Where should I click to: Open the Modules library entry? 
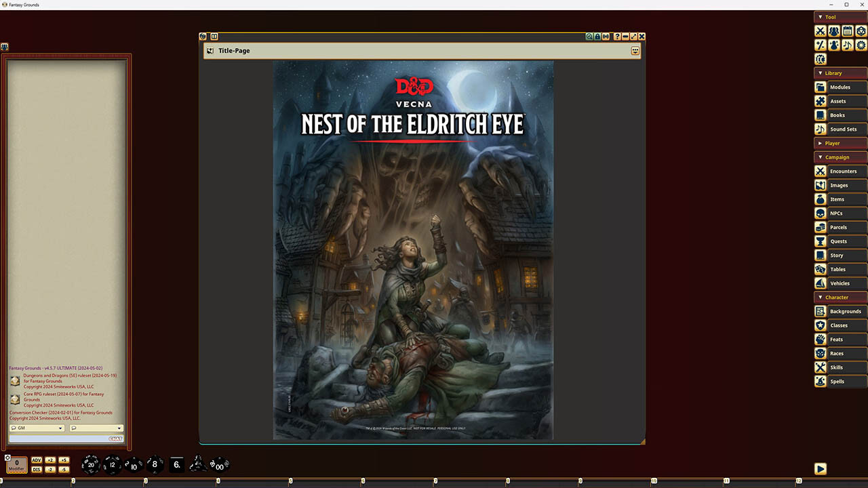[x=840, y=87]
